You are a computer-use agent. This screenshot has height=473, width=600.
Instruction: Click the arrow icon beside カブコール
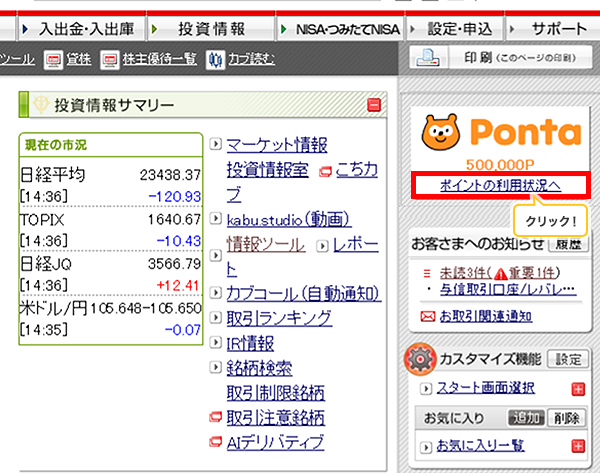tap(216, 293)
